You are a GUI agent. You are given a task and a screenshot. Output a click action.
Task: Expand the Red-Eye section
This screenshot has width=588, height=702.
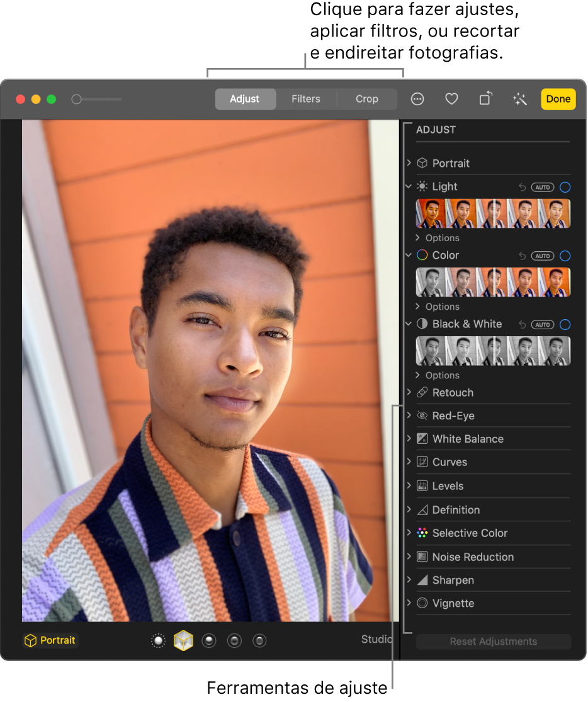click(409, 416)
